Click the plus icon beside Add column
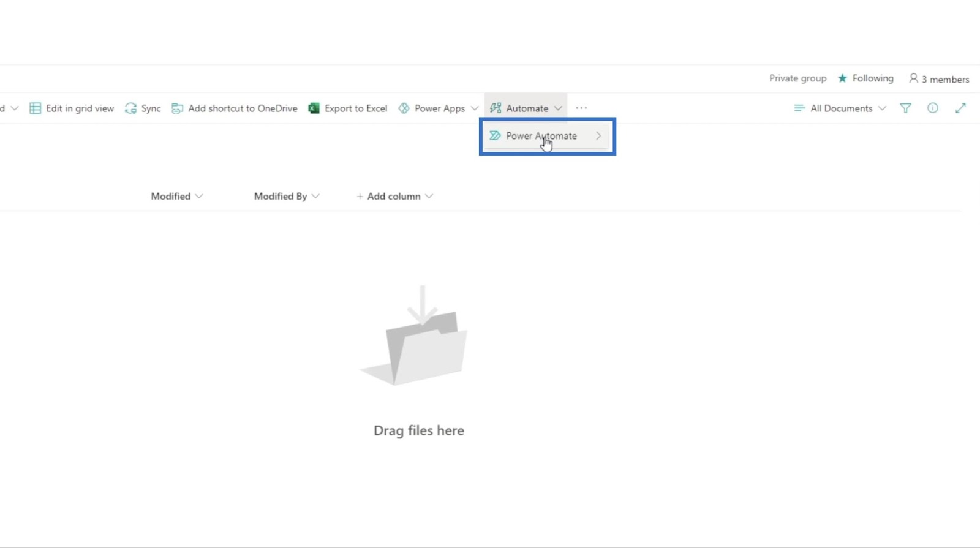This screenshot has height=548, width=980. 360,197
